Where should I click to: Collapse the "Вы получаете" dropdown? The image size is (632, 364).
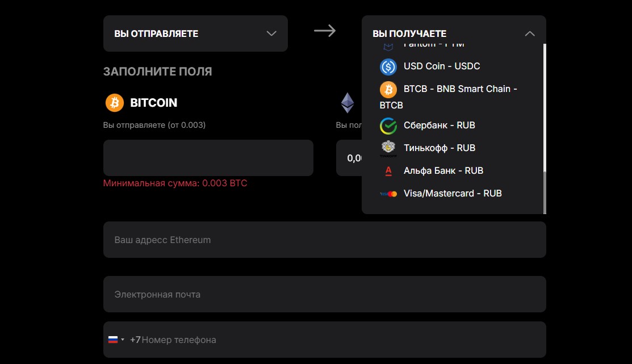[529, 34]
